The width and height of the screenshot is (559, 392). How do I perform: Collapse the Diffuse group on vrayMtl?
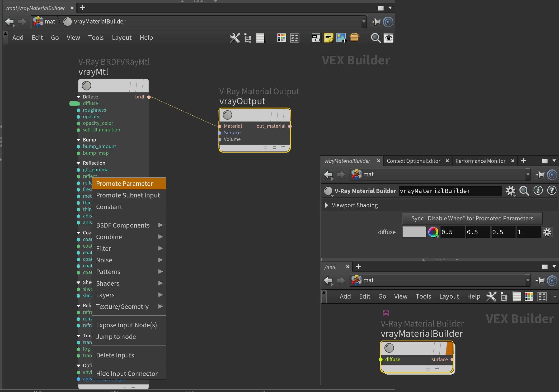coord(78,97)
